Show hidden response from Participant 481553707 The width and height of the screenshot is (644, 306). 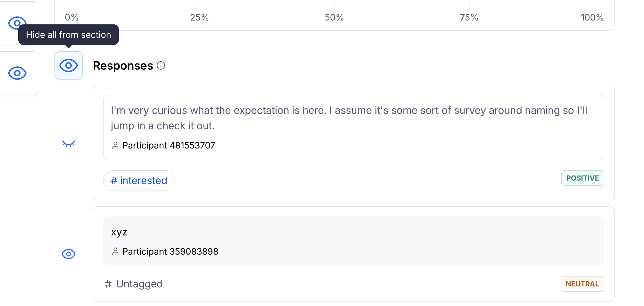[69, 143]
